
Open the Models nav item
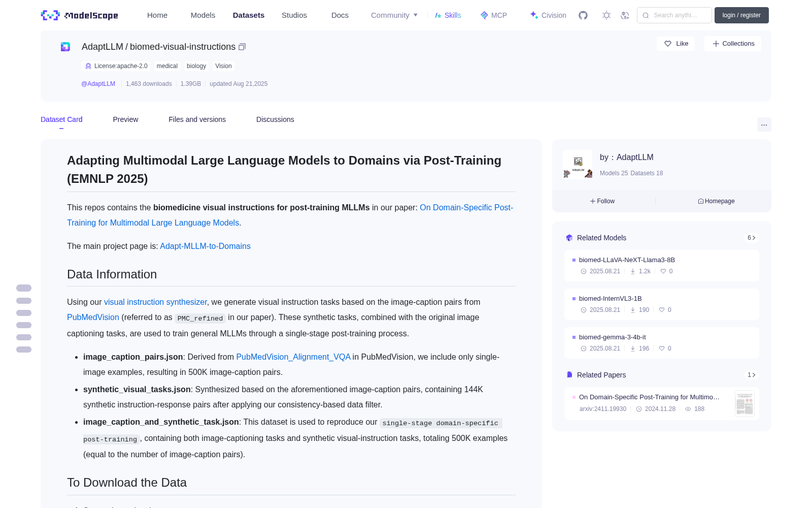coord(203,15)
